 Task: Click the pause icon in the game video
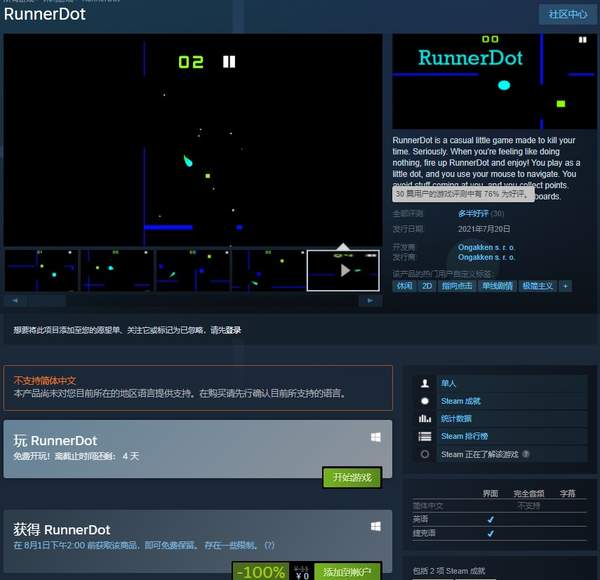pos(229,62)
